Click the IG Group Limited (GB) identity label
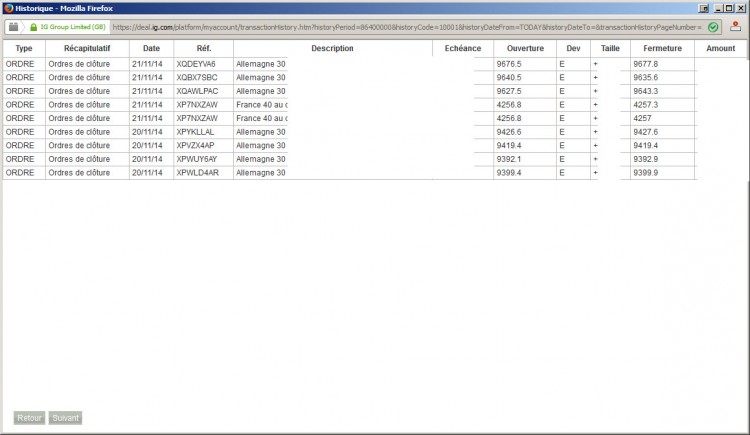 73,27
